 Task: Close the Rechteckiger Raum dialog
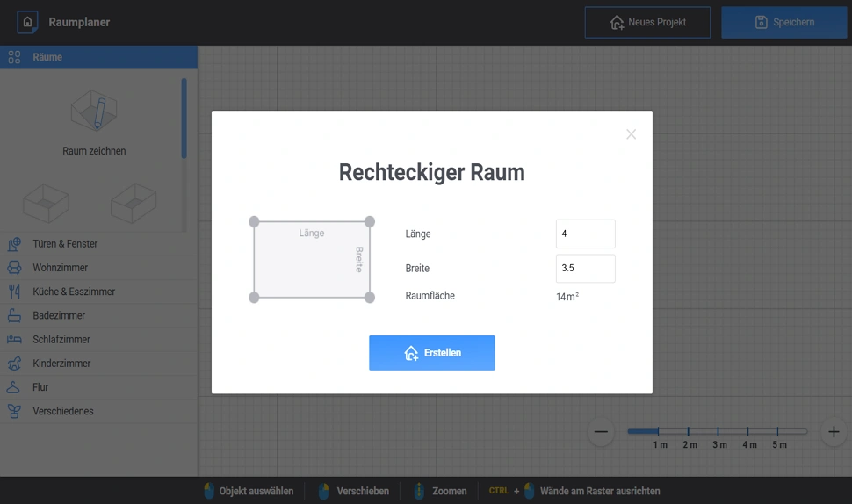631,134
